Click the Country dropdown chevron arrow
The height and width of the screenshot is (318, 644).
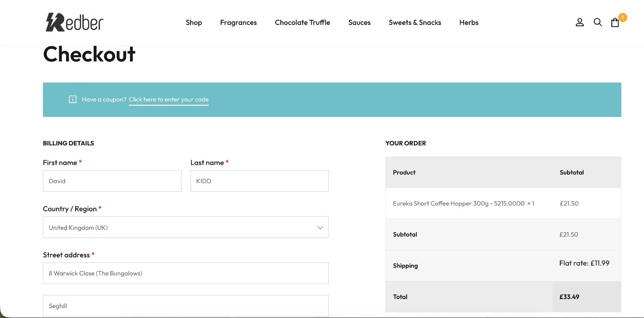click(x=320, y=227)
